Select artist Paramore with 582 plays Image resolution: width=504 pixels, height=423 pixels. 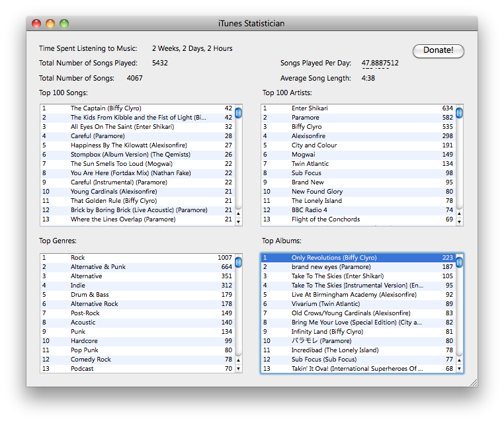[x=358, y=118]
